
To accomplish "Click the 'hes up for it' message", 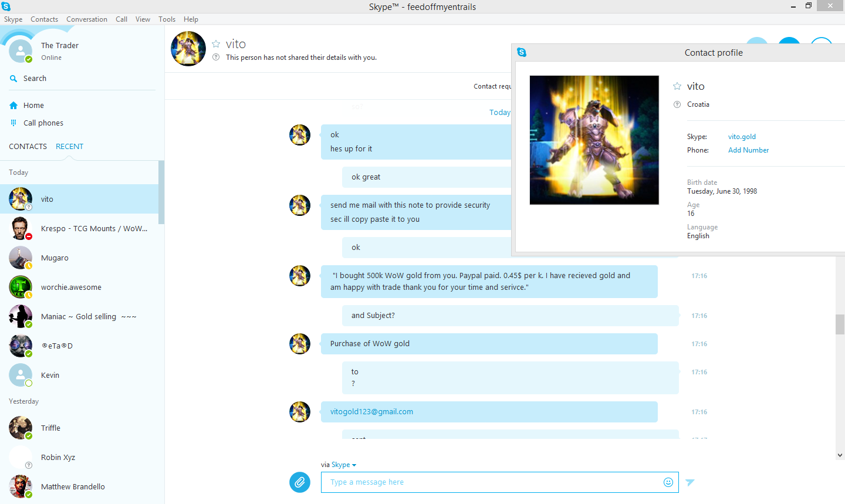I will (x=351, y=149).
